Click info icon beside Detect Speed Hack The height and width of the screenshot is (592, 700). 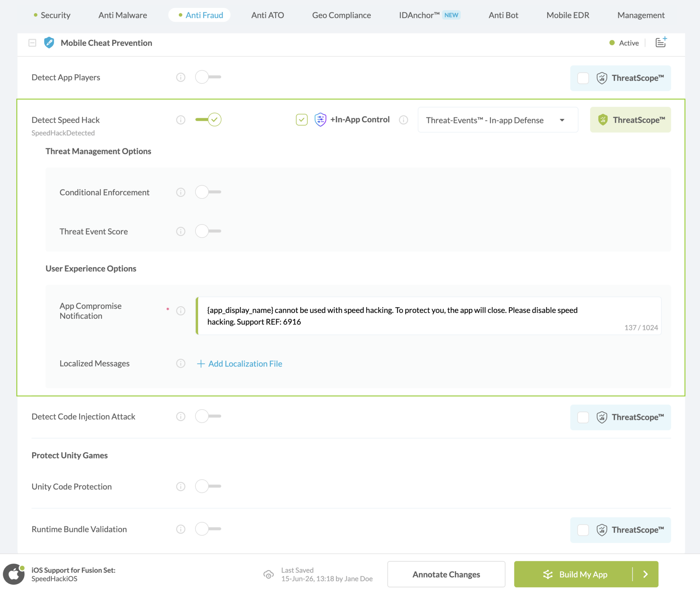click(x=180, y=120)
